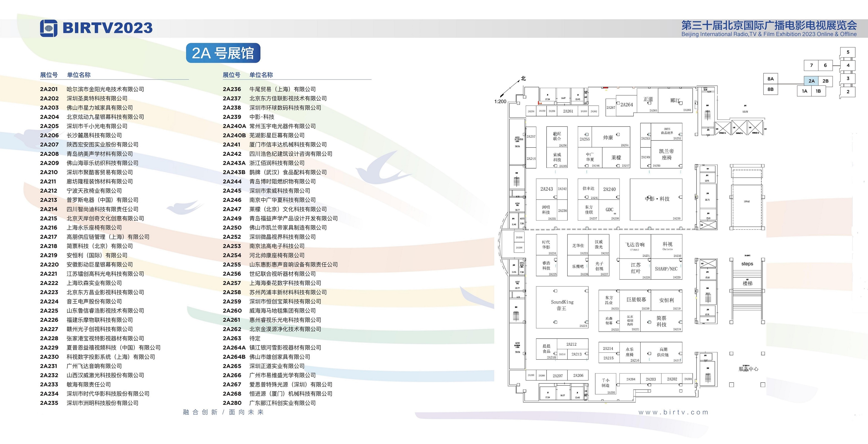Select the "GDC" booth on floor plan

[609, 210]
